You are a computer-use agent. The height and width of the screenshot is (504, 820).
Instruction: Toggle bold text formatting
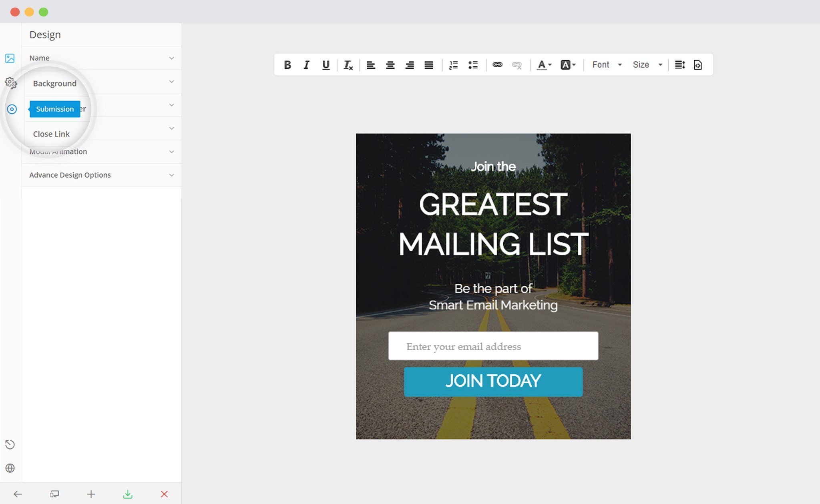[287, 65]
